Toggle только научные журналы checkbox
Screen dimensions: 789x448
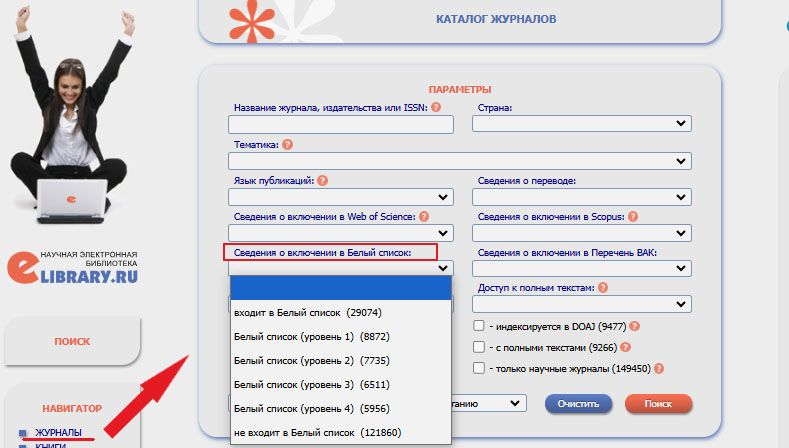(x=480, y=368)
